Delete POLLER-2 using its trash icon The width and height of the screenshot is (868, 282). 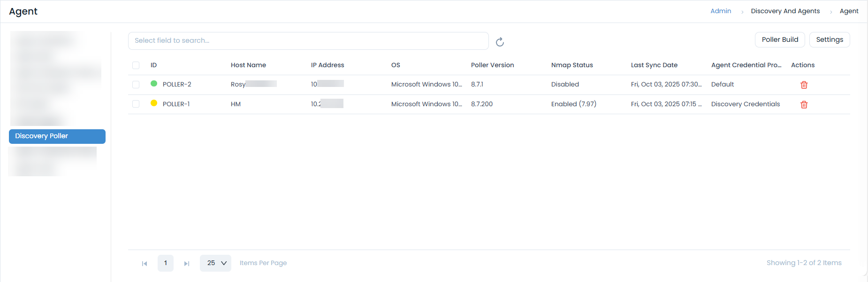[x=804, y=85]
